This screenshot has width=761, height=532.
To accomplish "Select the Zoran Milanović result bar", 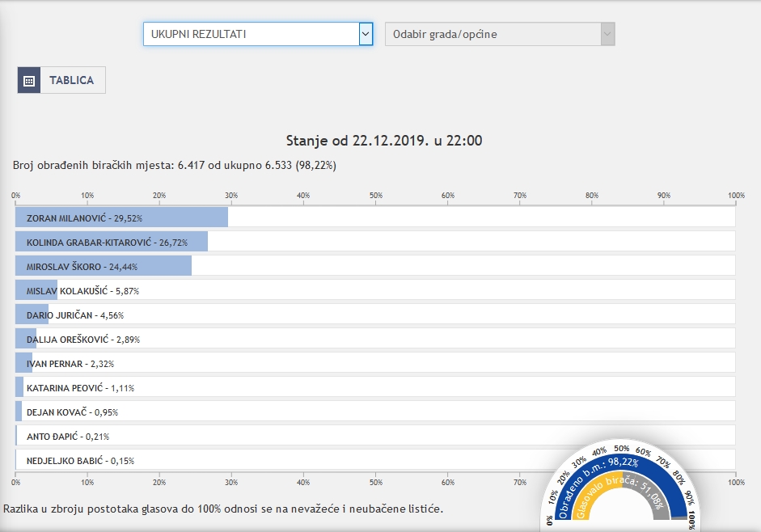I will tap(121, 217).
